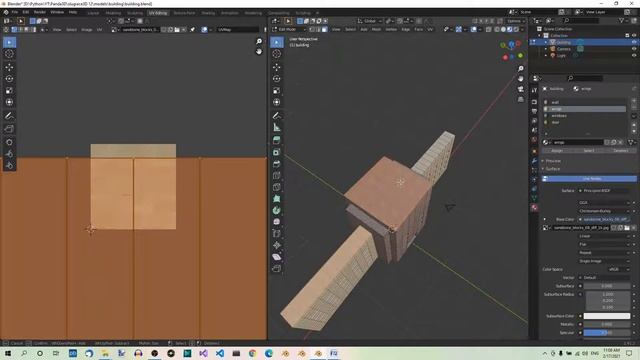Open the Mesh menu in 3D viewport header
The width and height of the screenshot is (640, 360).
point(376,29)
